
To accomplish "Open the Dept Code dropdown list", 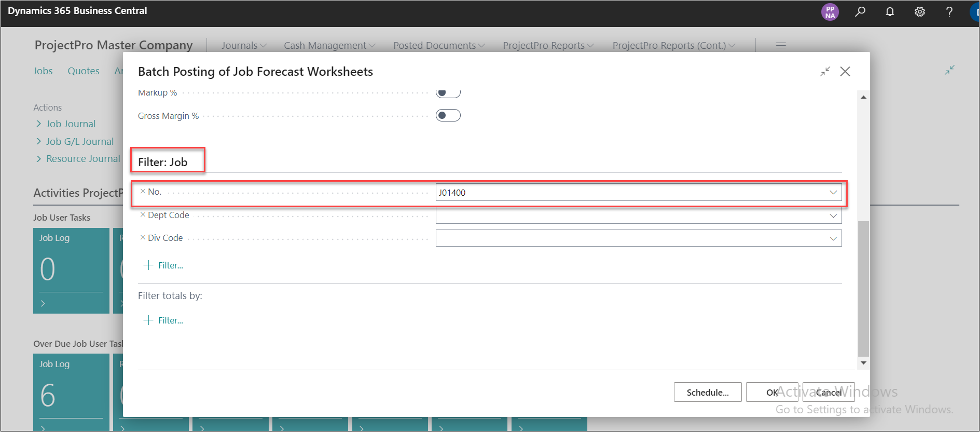I will click(x=833, y=215).
